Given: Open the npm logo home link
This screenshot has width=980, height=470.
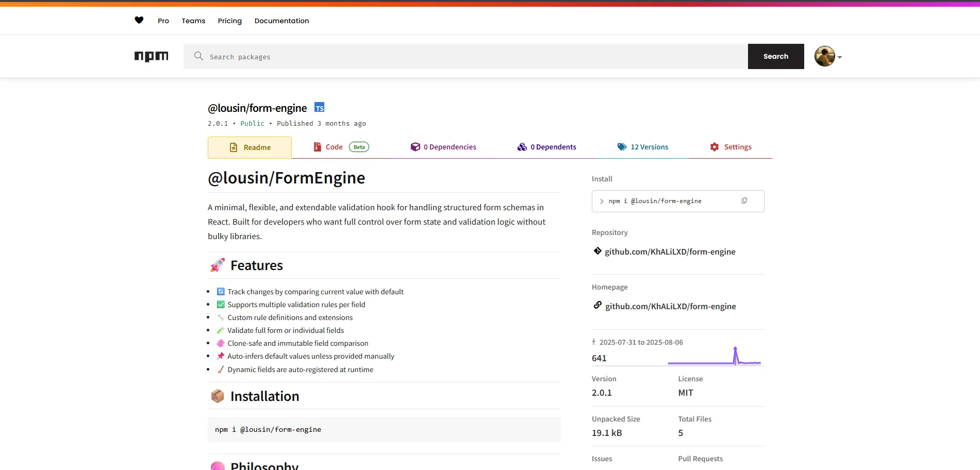Looking at the screenshot, I should tap(151, 56).
